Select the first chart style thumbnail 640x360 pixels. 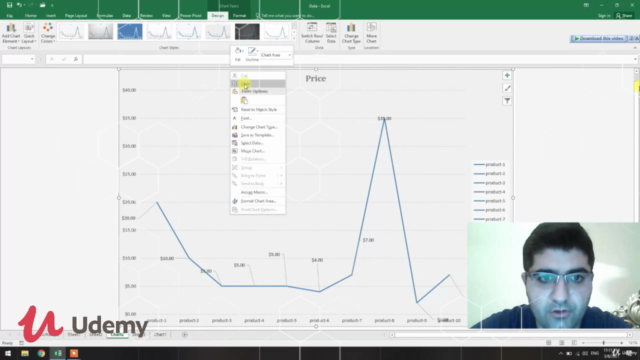click(x=71, y=31)
